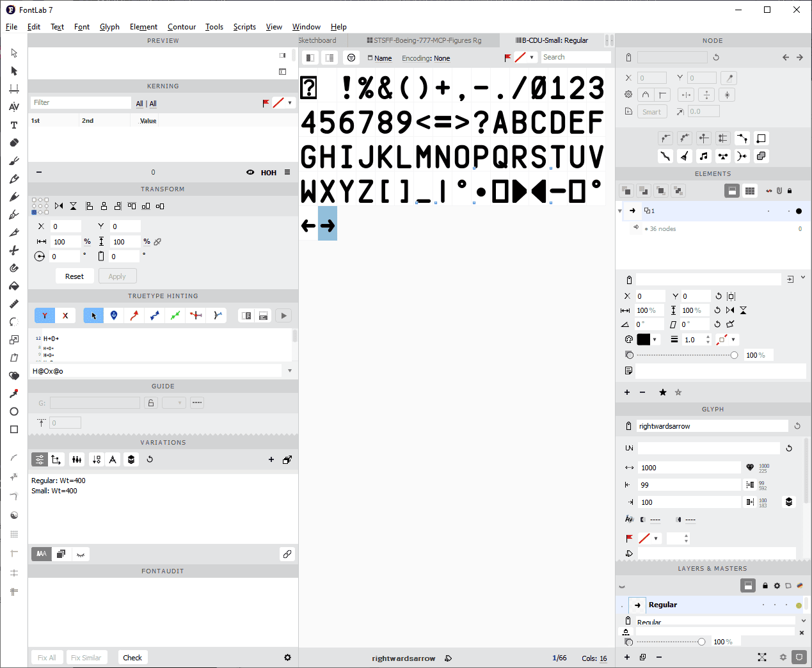812x668 pixels.
Task: Toggle the eye preview next to HOH kerning
Action: click(x=251, y=172)
